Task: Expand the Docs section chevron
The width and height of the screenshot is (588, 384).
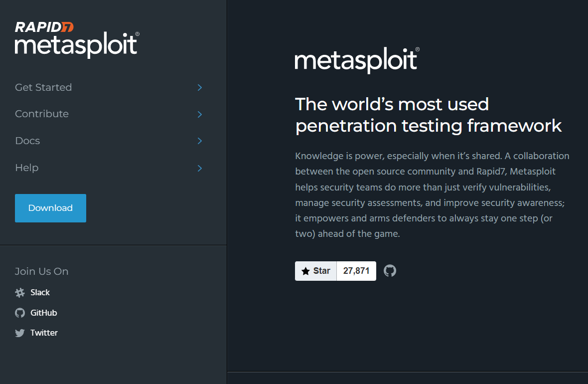Action: tap(199, 141)
